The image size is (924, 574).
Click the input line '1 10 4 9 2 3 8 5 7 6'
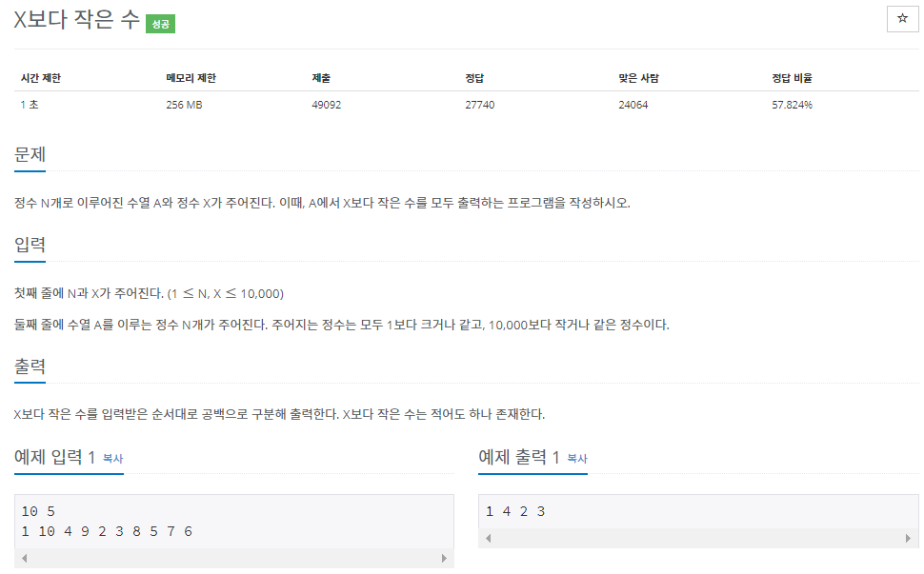[x=107, y=531]
